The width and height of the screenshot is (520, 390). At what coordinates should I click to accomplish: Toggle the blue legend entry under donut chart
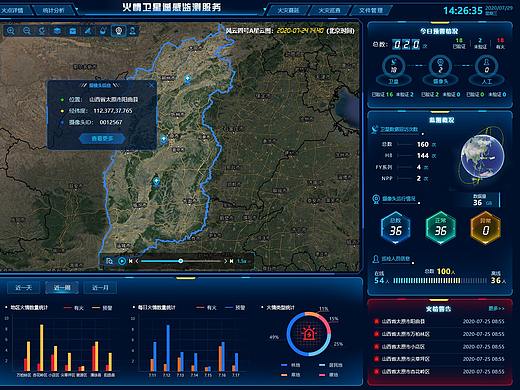pos(291,365)
